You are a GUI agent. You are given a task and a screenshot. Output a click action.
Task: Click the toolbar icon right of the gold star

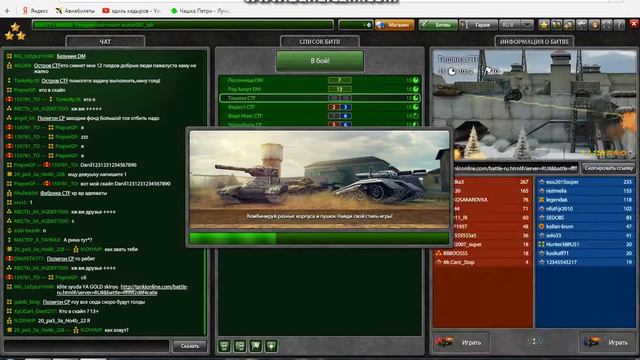click(x=556, y=25)
